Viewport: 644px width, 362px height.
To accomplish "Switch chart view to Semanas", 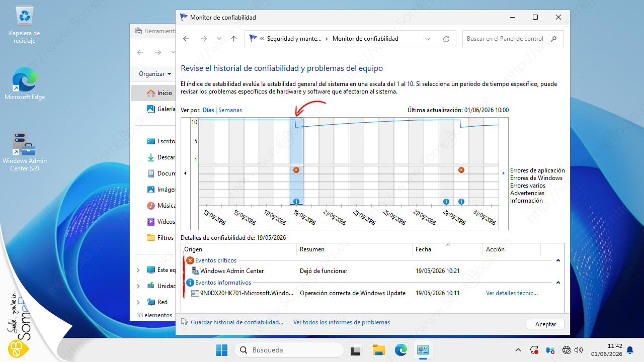I will 230,110.
